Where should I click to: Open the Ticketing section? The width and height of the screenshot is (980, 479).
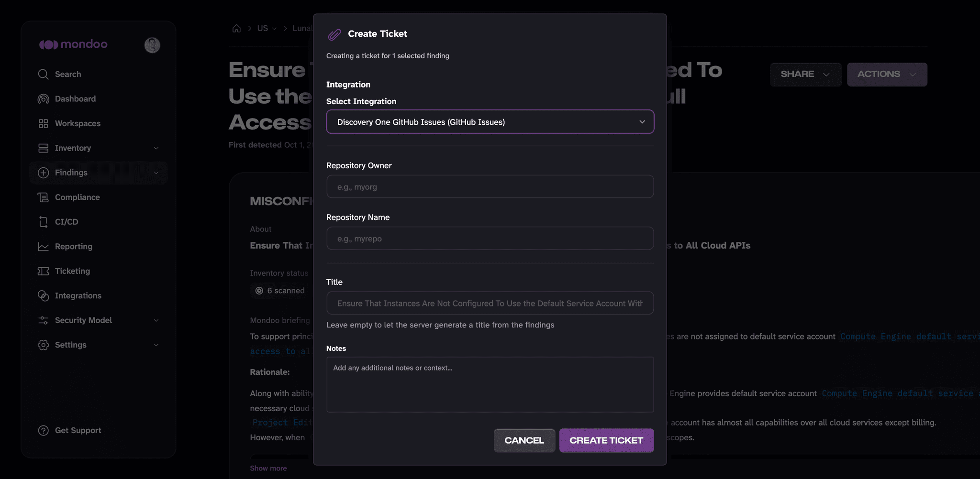72,271
